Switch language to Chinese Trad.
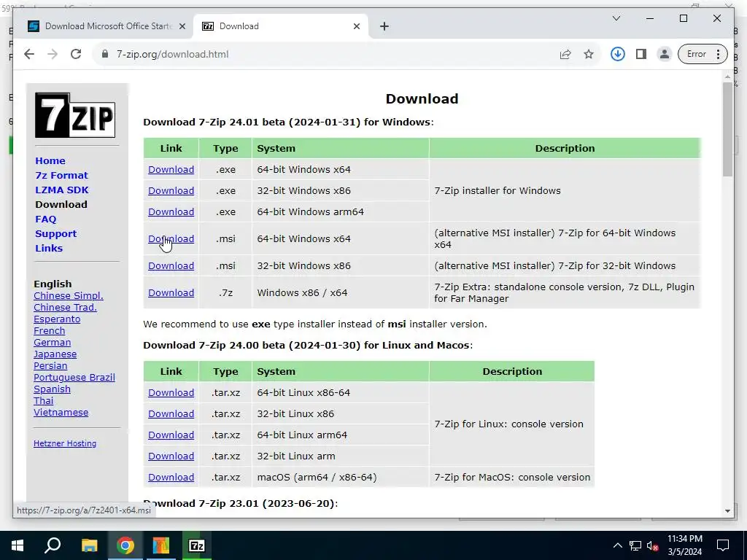Screen dimensions: 747x560 pos(65,308)
